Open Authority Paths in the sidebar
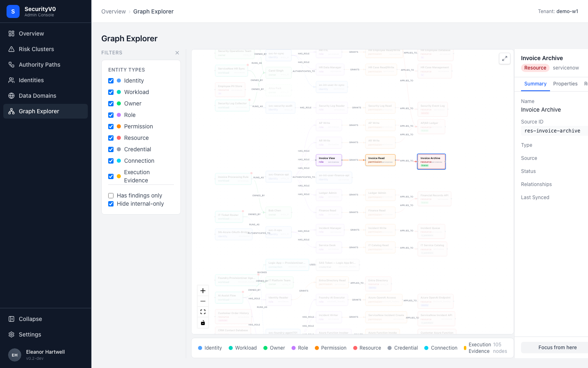Viewport: 588px width, 368px height. click(x=45, y=65)
